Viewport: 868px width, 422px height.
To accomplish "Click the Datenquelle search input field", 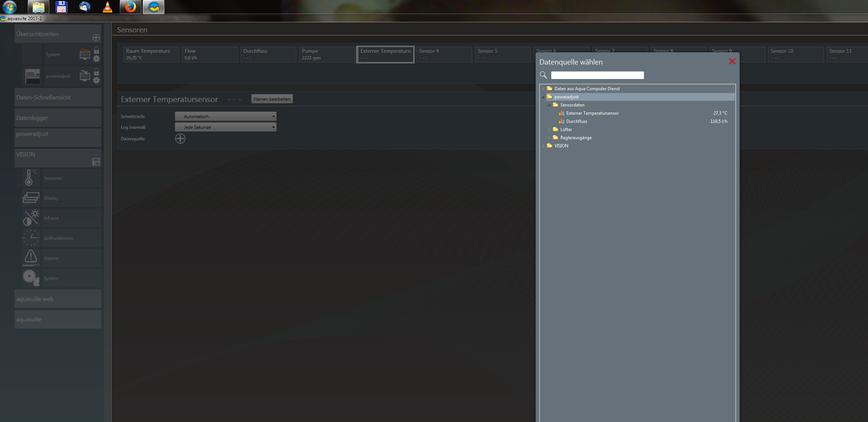I will pyautogui.click(x=597, y=75).
